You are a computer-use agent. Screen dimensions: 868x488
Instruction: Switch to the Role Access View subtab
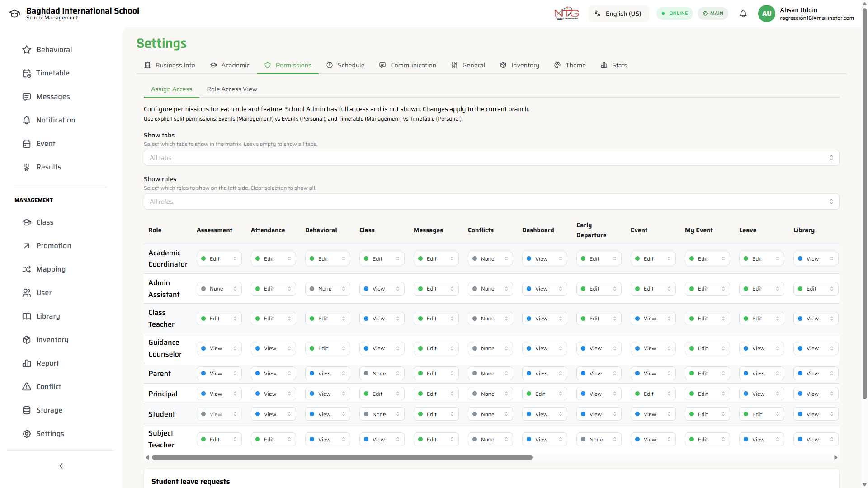(x=232, y=89)
